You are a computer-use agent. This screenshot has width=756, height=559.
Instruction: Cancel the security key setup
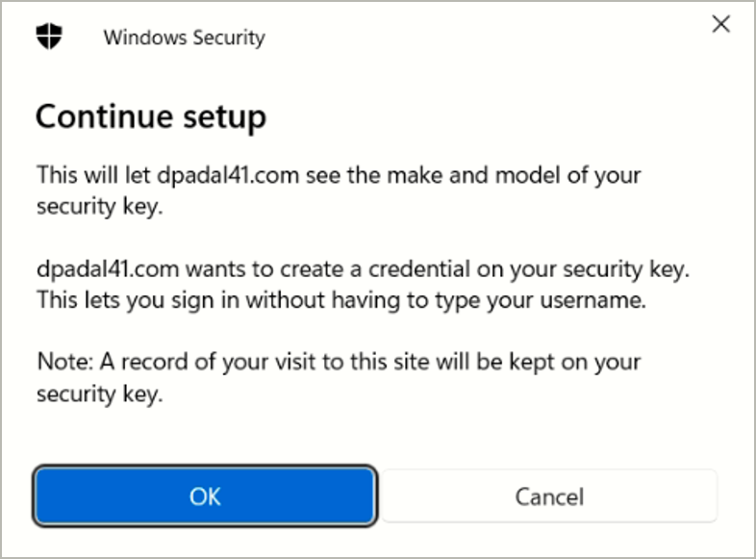549,496
